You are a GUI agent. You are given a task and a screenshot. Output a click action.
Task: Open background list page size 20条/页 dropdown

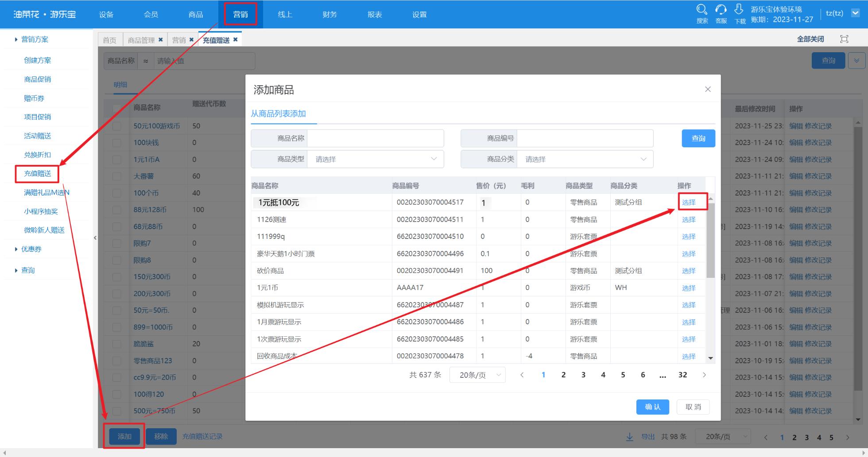(722, 437)
